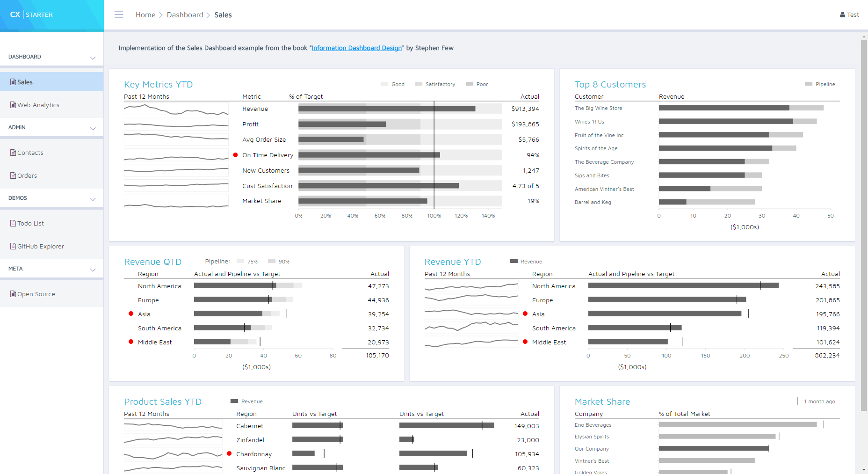Image resolution: width=868 pixels, height=474 pixels.
Task: Click the Pipeline legend swatch in Top 8 Customers
Action: tap(809, 84)
